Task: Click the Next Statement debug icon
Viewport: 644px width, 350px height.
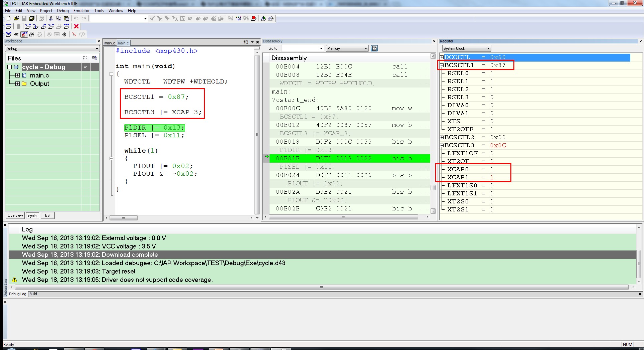Action: coord(51,26)
